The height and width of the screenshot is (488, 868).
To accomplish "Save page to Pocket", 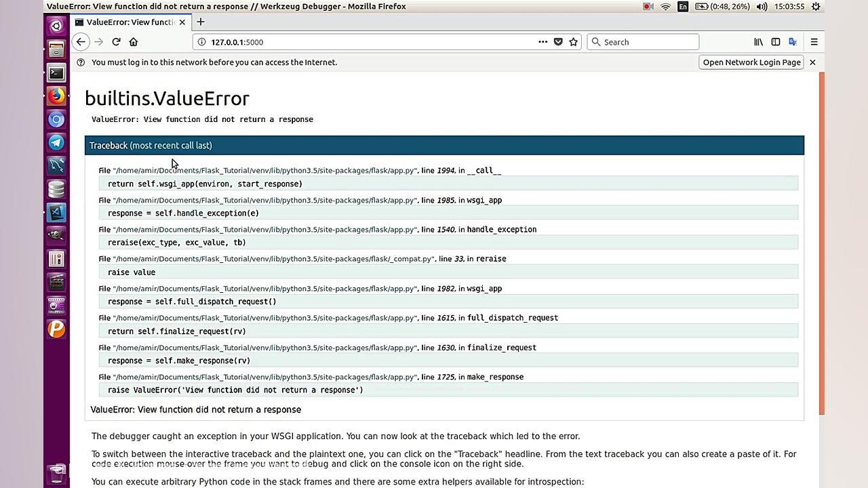I will [x=558, y=42].
